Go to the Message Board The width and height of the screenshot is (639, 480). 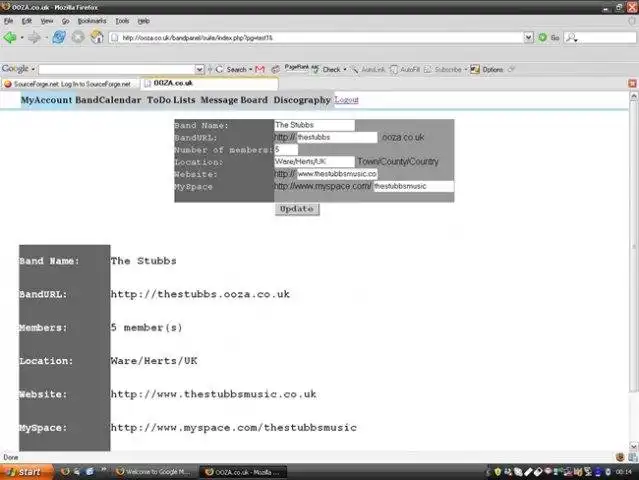pos(234,100)
